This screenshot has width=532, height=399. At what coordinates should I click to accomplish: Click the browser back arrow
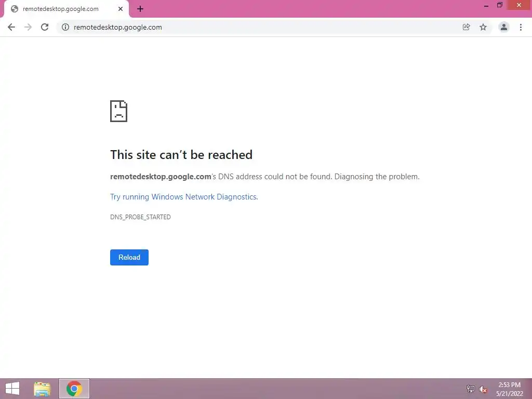tap(11, 27)
